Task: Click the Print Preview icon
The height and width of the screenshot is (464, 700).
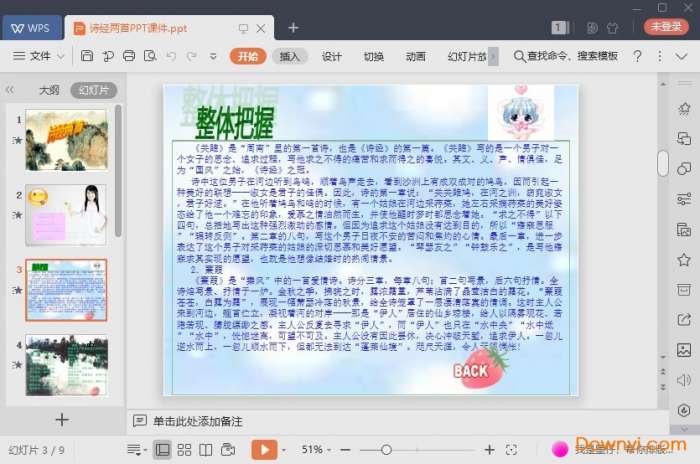Action: [150, 56]
